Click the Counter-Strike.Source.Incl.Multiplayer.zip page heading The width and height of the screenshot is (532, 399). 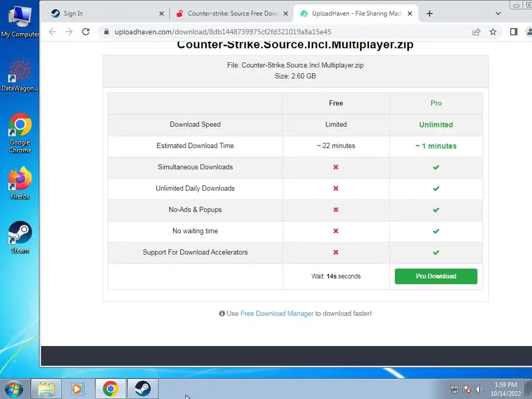coord(295,45)
